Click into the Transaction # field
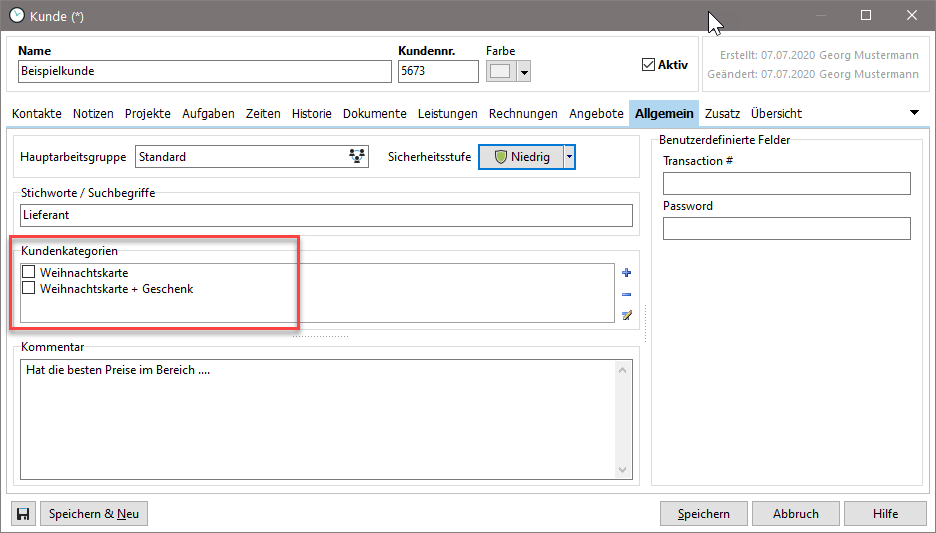This screenshot has width=936, height=533. (786, 183)
